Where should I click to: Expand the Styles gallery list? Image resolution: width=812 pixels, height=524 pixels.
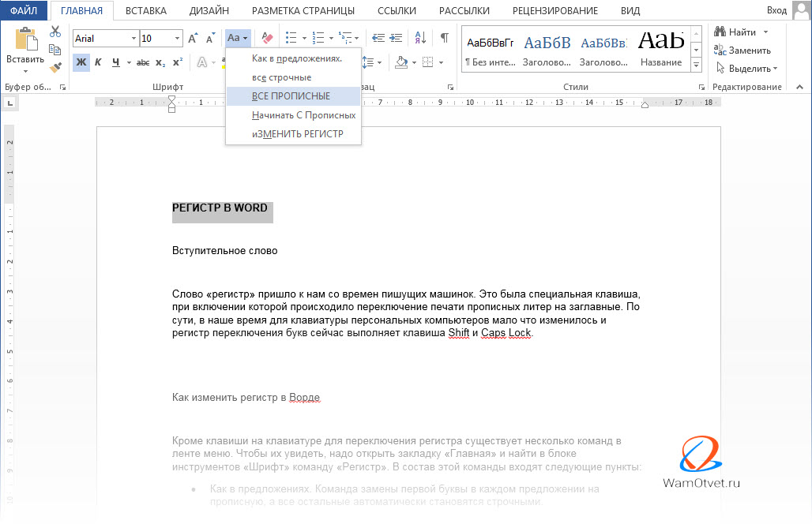pos(696,64)
